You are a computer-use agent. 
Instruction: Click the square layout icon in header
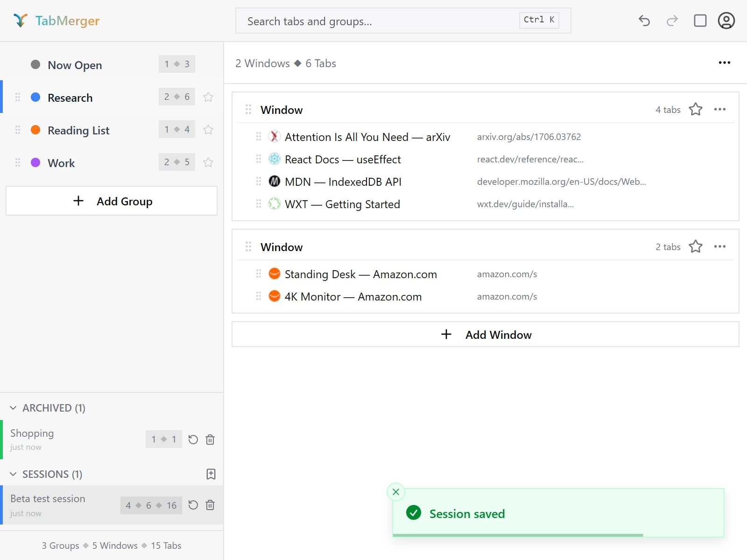[700, 21]
